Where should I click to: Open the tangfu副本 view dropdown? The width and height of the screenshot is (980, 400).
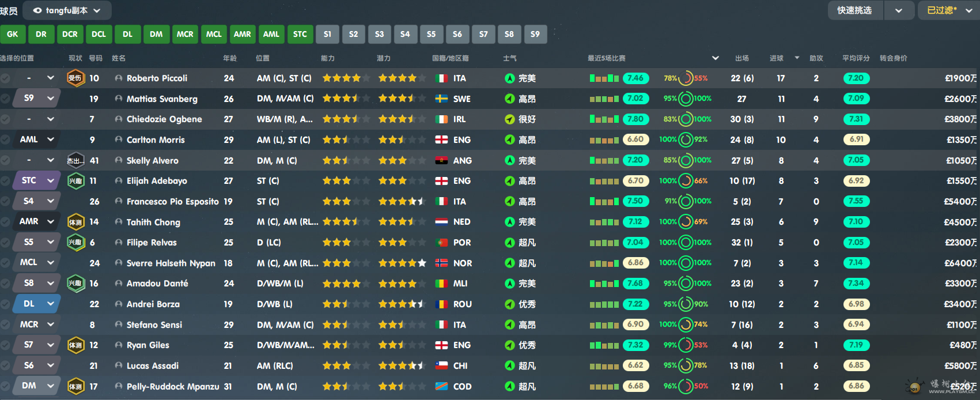pyautogui.click(x=67, y=10)
